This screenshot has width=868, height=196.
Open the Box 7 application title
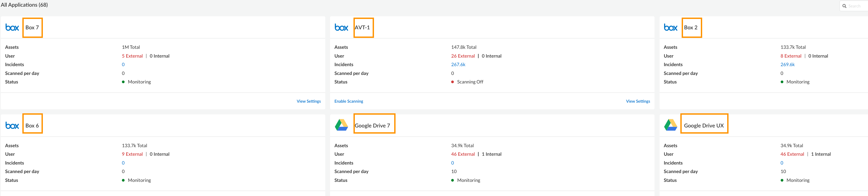click(x=32, y=28)
